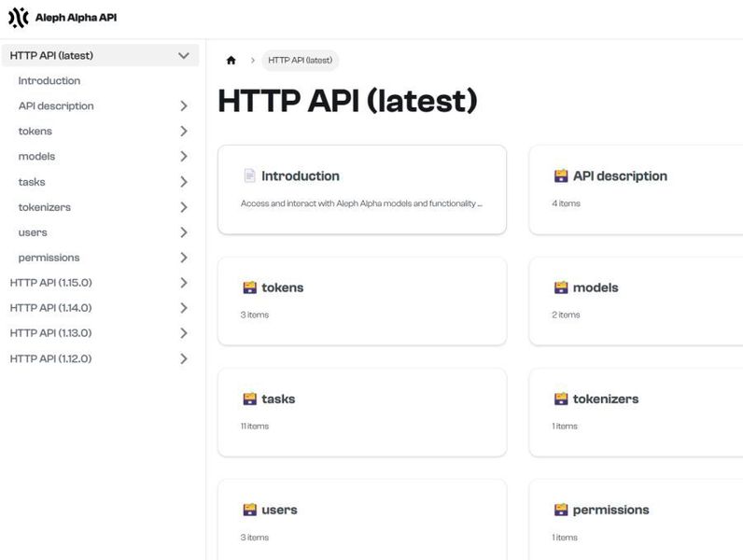The image size is (743, 560).
Task: Click '3 items' under users card
Action: click(255, 538)
